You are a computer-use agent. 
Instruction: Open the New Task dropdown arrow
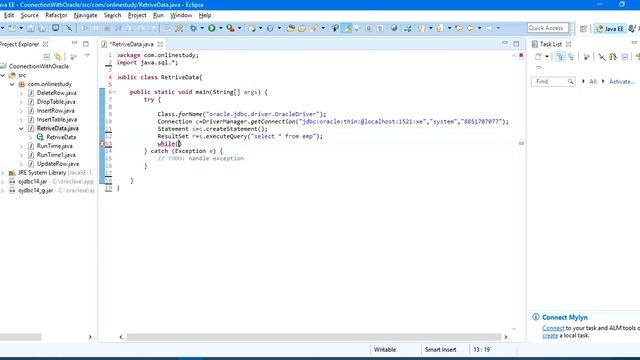tap(547, 57)
